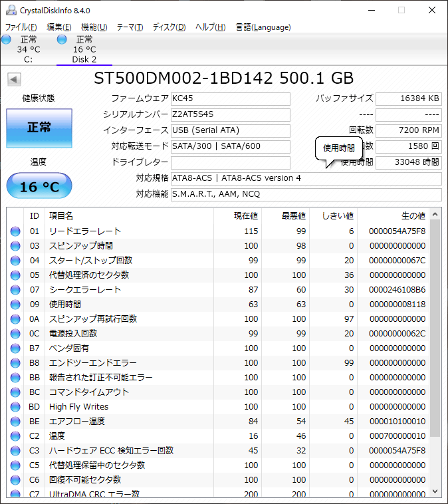448x504 pixels.
Task: Click the 現在値 column header
Action: 237,215
